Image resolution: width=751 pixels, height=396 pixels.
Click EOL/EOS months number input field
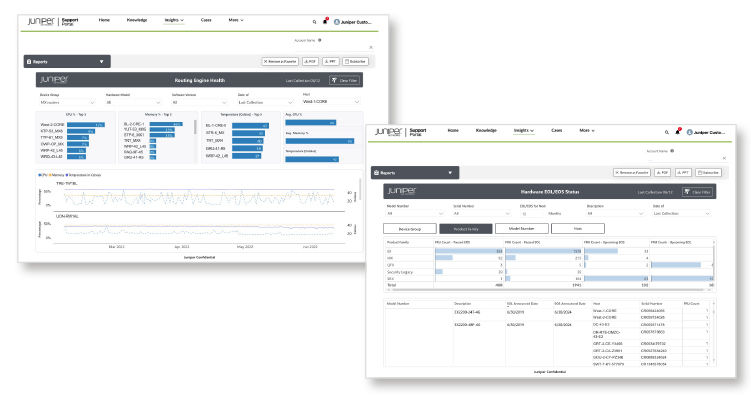532,214
